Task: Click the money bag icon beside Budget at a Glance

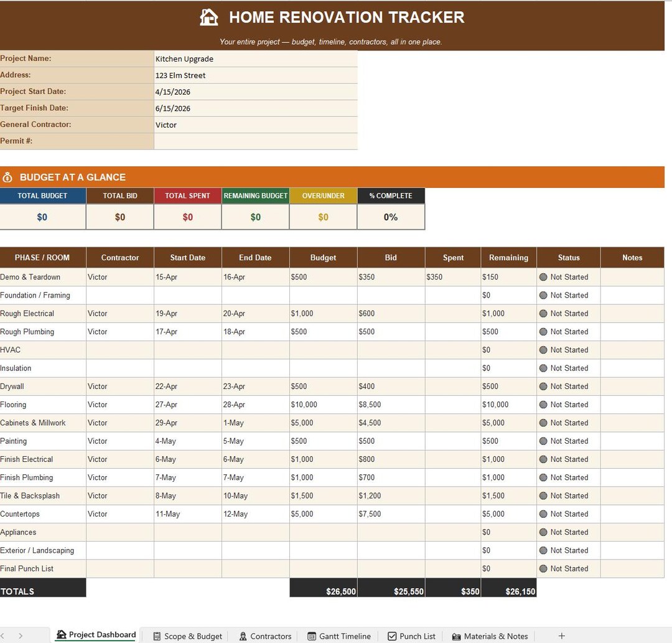Action: (x=7, y=177)
